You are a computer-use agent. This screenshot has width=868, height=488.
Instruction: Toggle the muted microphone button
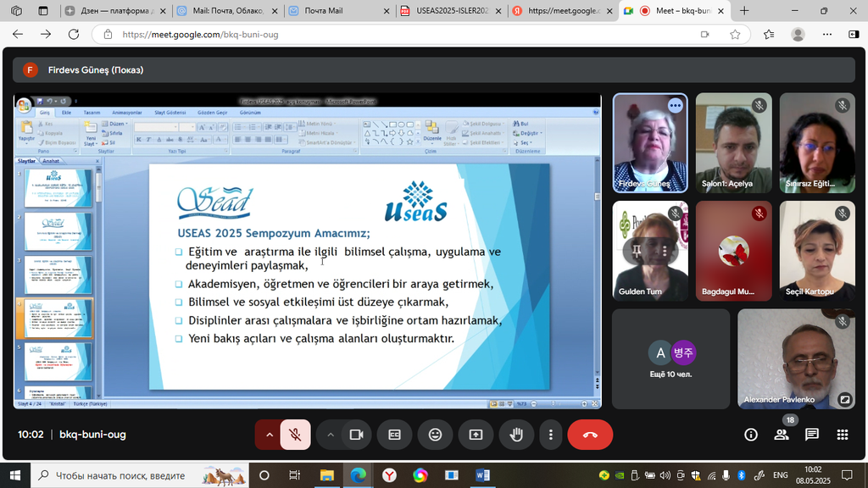(x=295, y=435)
